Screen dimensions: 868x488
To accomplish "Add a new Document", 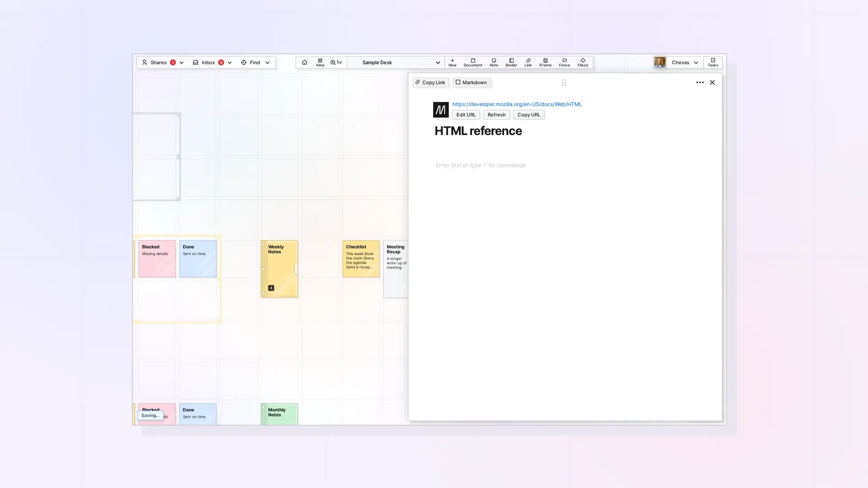I will tap(473, 62).
